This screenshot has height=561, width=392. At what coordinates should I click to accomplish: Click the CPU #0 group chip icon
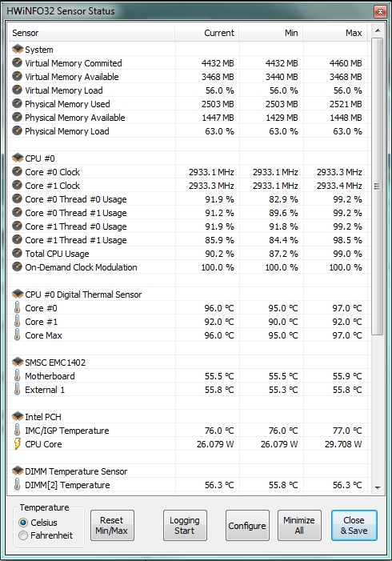18,158
